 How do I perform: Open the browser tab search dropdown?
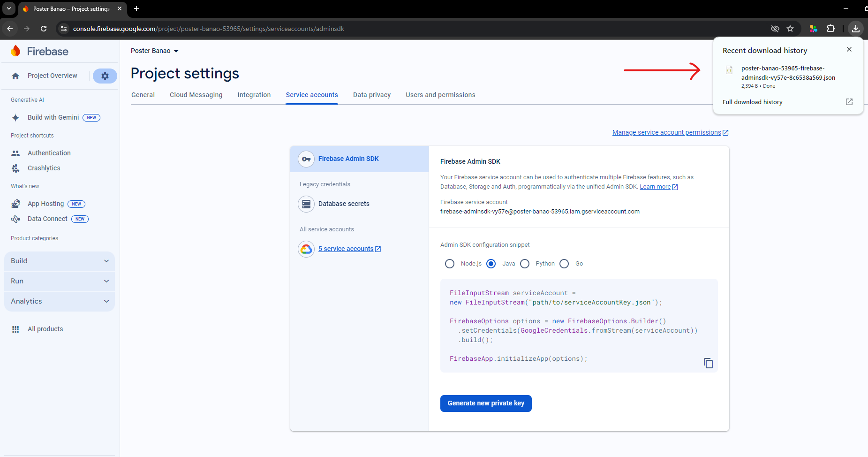[8, 8]
